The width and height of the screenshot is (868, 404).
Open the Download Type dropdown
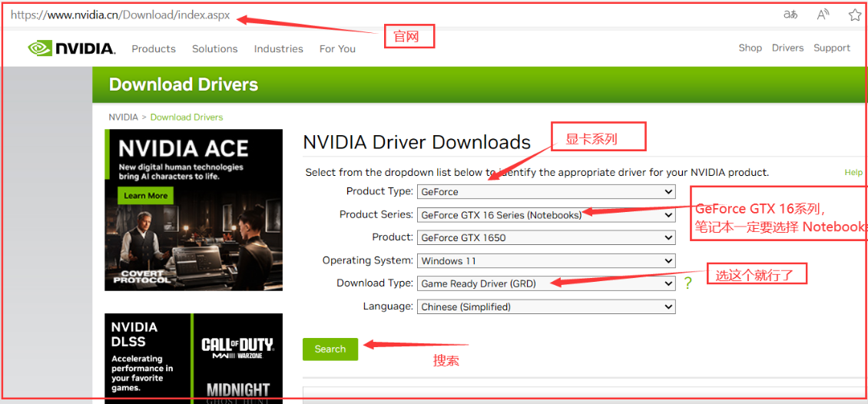(546, 283)
